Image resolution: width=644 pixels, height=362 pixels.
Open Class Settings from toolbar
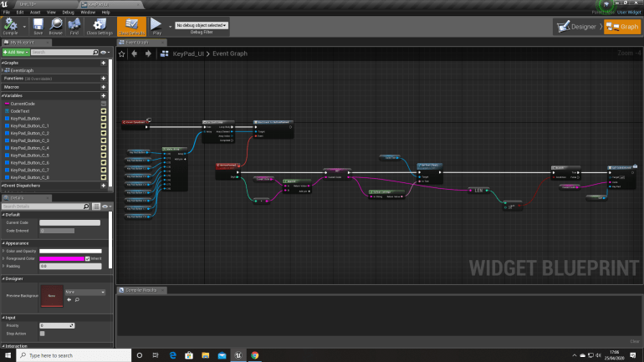(100, 26)
